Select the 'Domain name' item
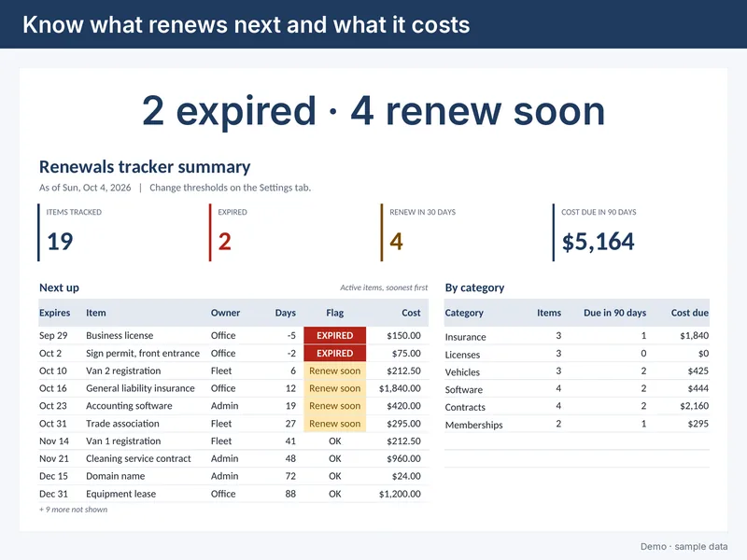 pyautogui.click(x=115, y=476)
